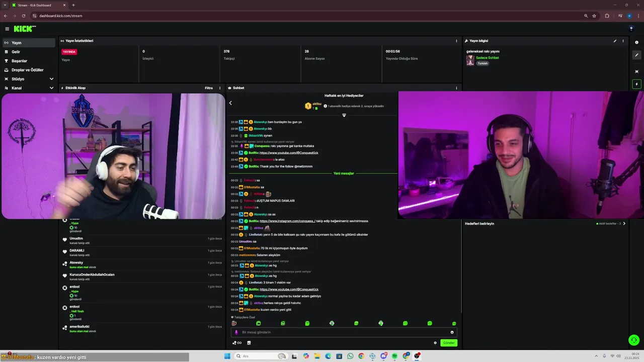Screen dimensions: 644x362
Task: Click the round avatar icon below Chrome toolbar
Action: click(x=631, y=29)
